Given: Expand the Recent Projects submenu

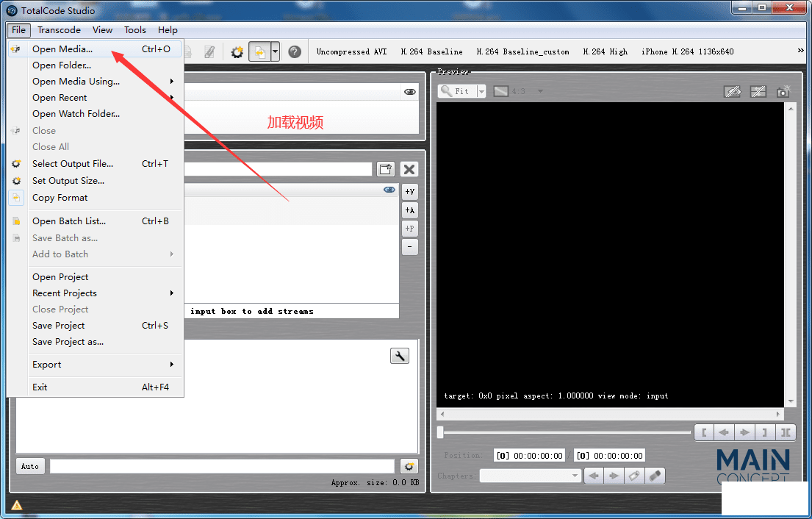Looking at the screenshot, I should pos(172,293).
